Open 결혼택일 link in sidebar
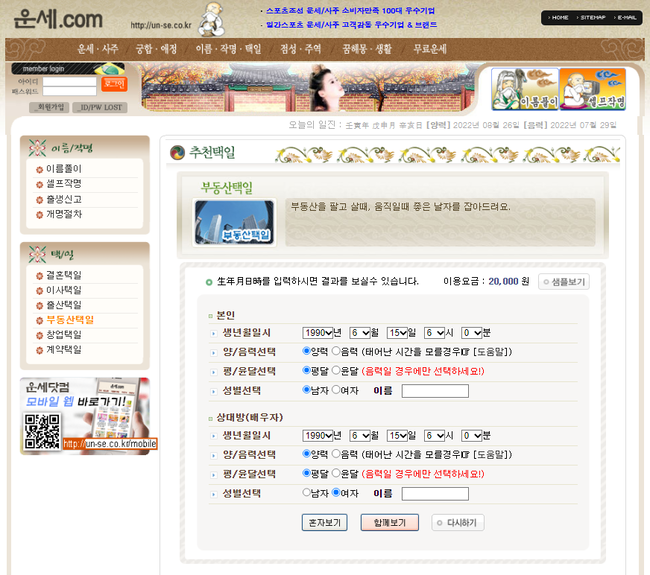Viewport: 650px width, 575px height. click(x=64, y=276)
